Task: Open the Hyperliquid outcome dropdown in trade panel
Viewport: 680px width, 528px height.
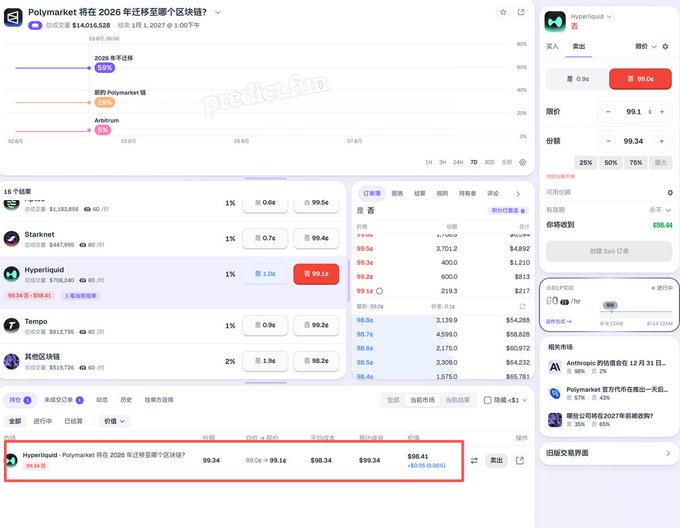Action: coord(591,16)
